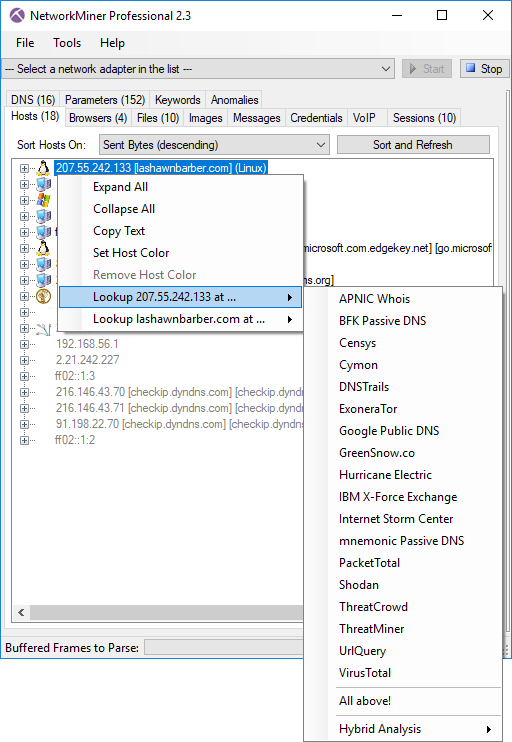The width and height of the screenshot is (512, 742).
Task: Select ExoneraTor lookup
Action: (x=403, y=409)
